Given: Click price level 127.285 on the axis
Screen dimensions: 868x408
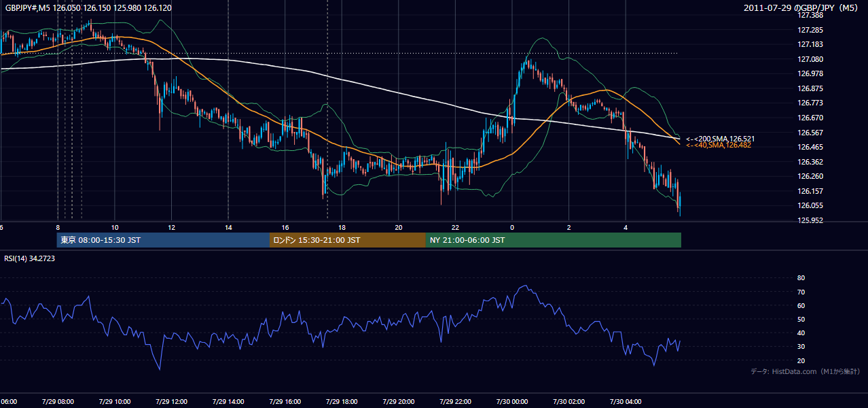Looking at the screenshot, I should 810,30.
